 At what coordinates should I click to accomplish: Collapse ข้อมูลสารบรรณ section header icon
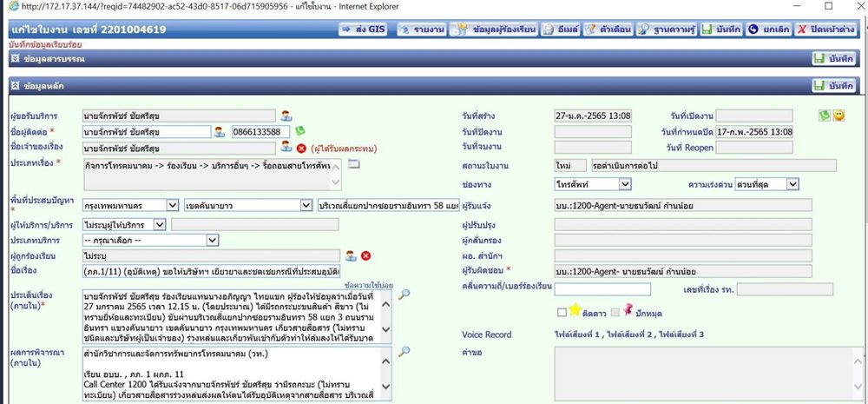15,57
